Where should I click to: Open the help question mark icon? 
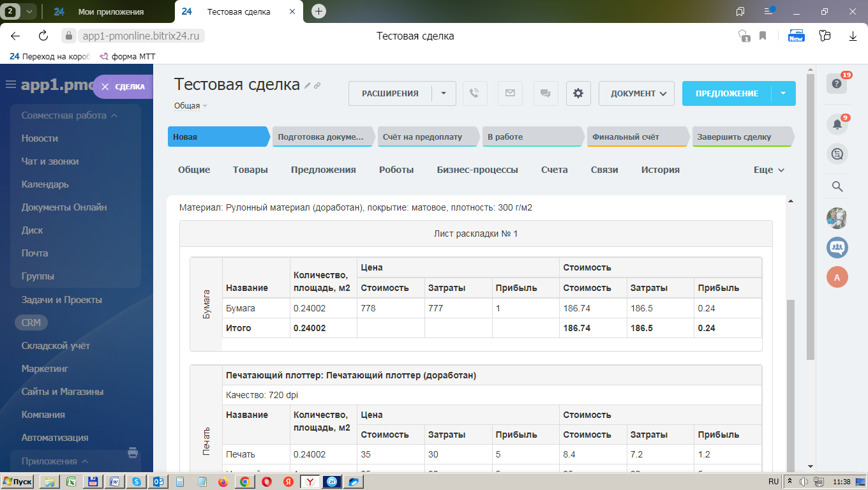837,84
